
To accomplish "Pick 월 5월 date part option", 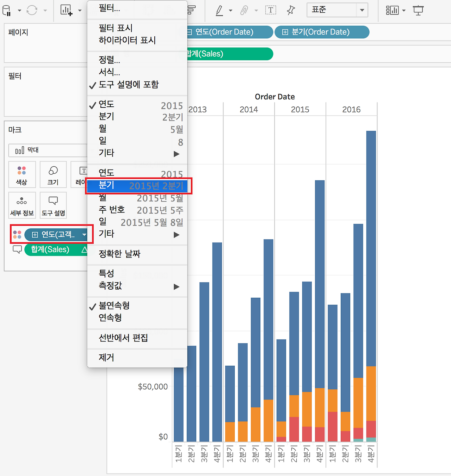I will pos(137,129).
